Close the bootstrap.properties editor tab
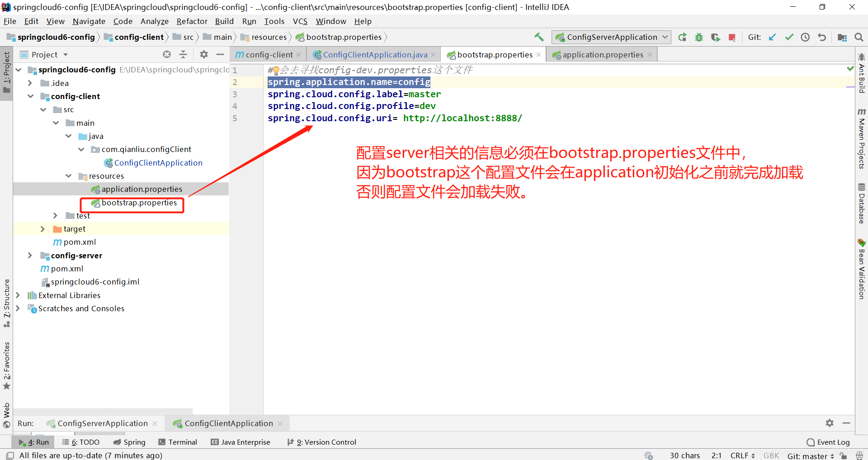 (x=539, y=55)
